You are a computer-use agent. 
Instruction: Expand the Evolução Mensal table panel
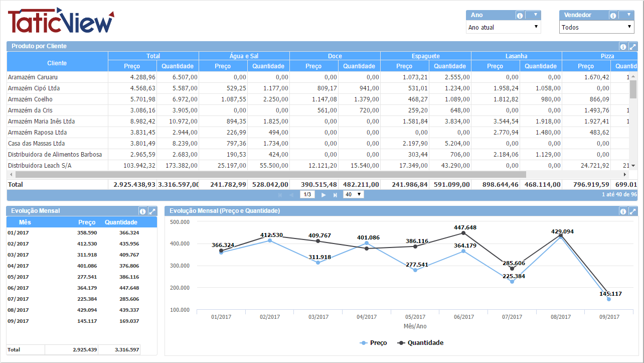pyautogui.click(x=152, y=211)
